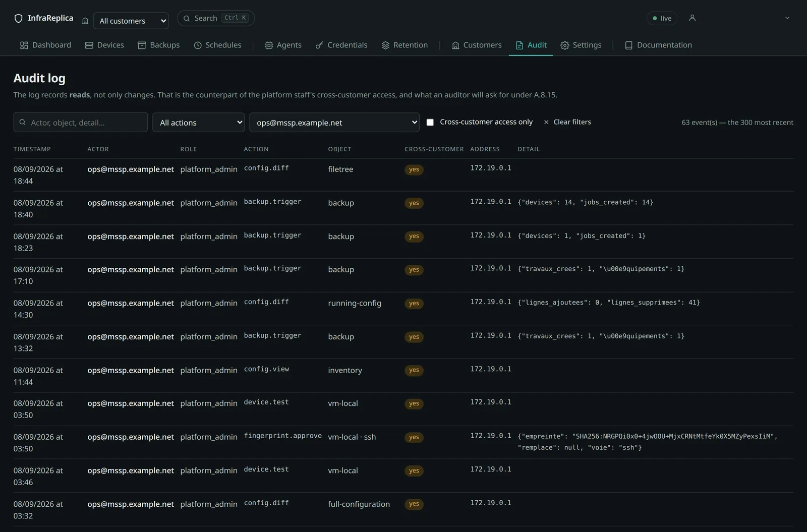This screenshot has width=807, height=532.
Task: Click the config.view action cell
Action: [x=266, y=369]
